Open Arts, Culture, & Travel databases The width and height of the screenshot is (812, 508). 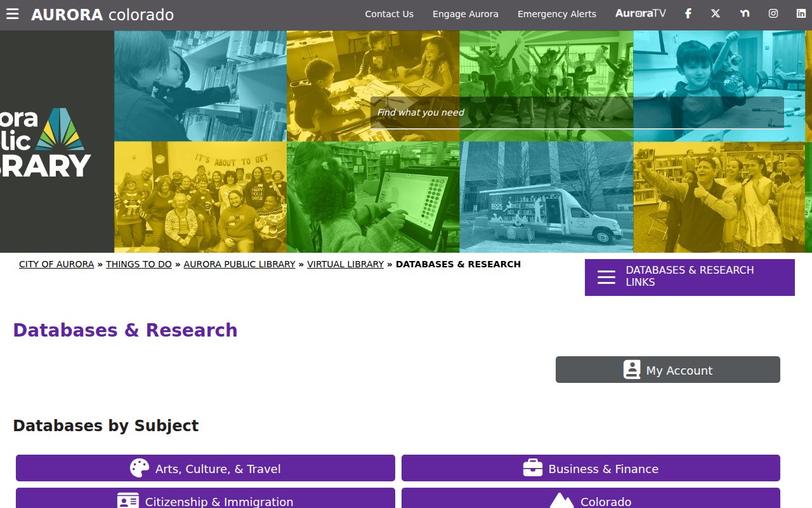tap(206, 468)
